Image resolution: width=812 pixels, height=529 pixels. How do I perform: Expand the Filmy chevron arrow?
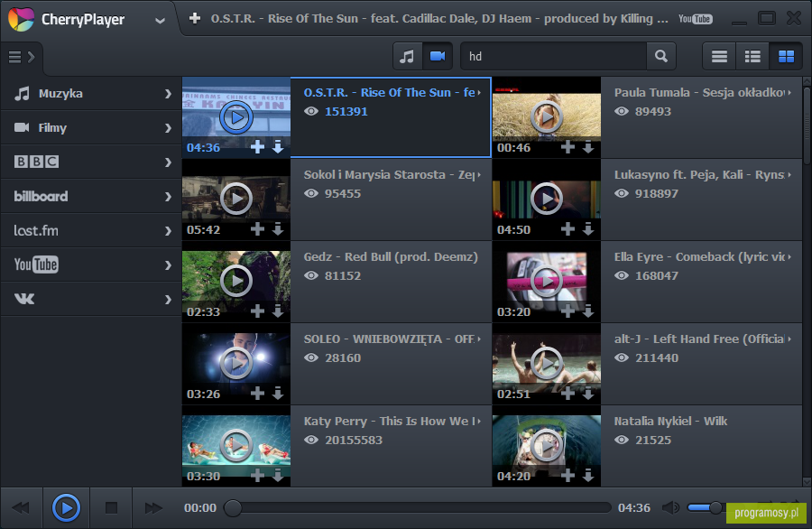[x=168, y=128]
